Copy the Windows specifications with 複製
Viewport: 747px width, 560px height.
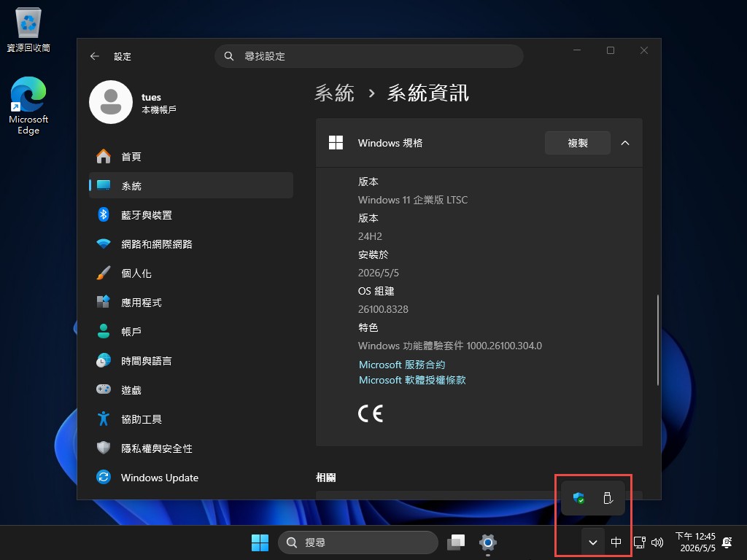point(578,143)
